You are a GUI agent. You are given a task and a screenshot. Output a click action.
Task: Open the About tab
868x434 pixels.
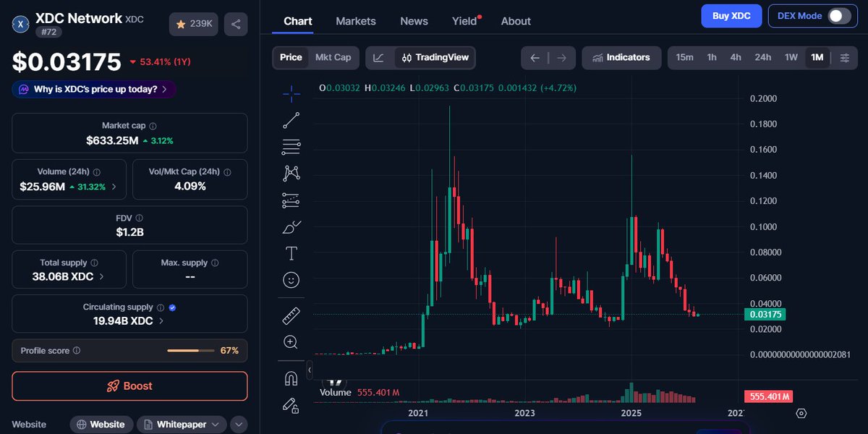point(516,21)
